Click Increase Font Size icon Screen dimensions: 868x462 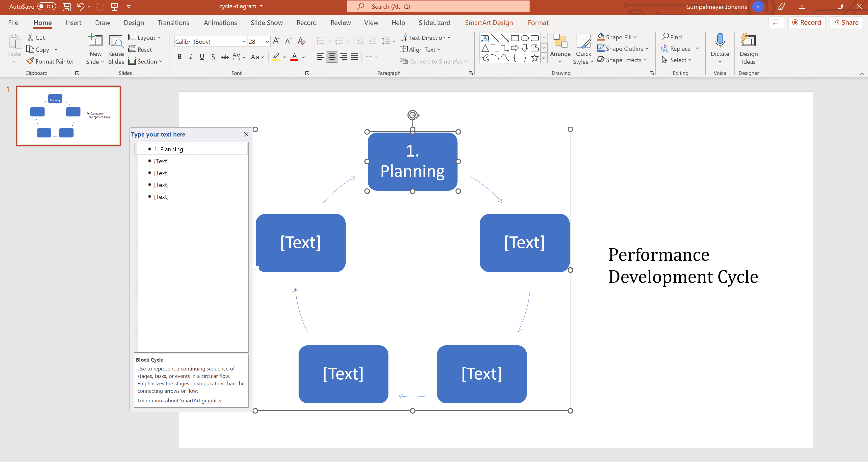point(277,41)
